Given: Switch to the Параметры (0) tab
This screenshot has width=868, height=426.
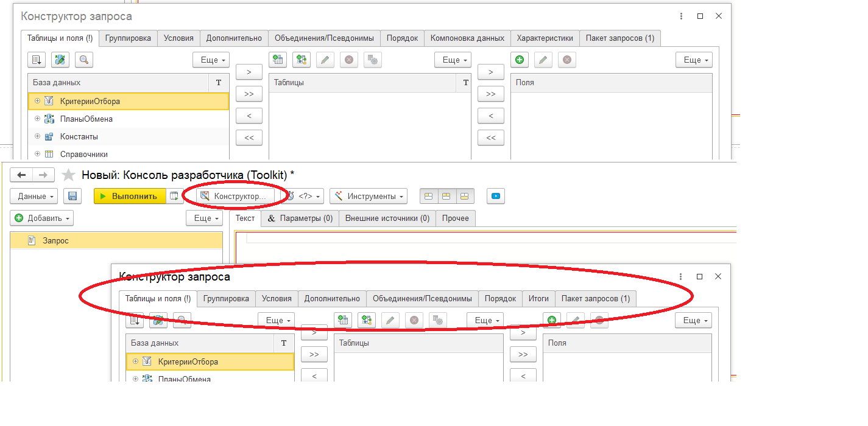Looking at the screenshot, I should point(300,218).
